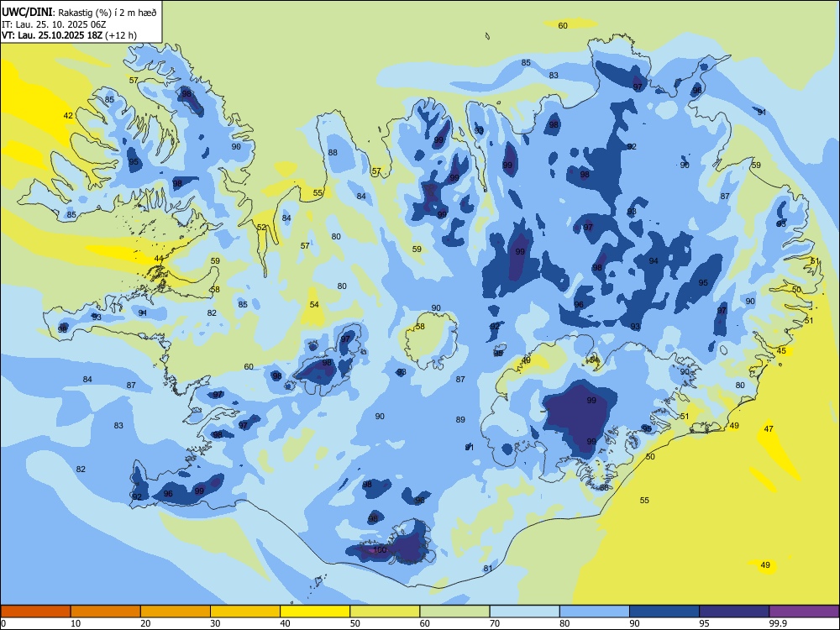The image size is (840, 630).
Task: Click the 'VT: Lau. 25.10.2025 18Z (+12 h)' line
Action: point(69,35)
